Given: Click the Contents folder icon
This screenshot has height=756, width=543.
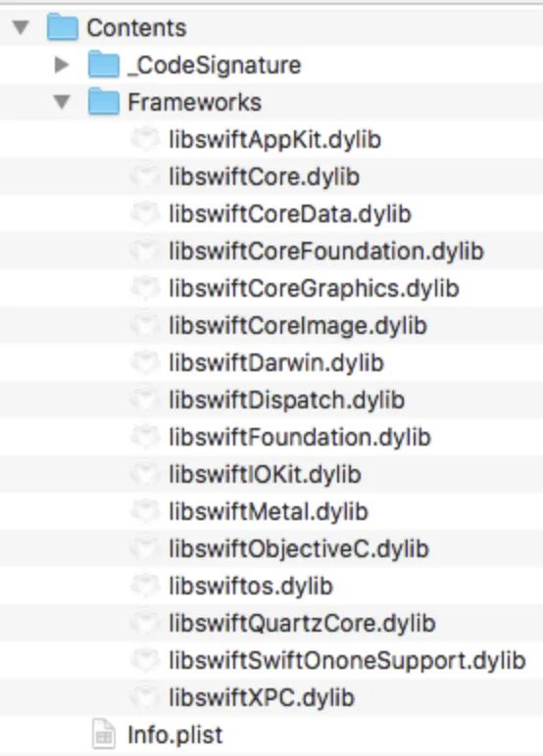Looking at the screenshot, I should (63, 27).
